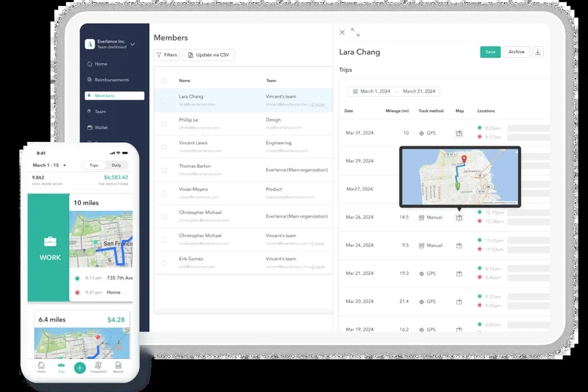588x392 pixels.
Task: Close the Lara Chang detail panel
Action: (x=342, y=32)
